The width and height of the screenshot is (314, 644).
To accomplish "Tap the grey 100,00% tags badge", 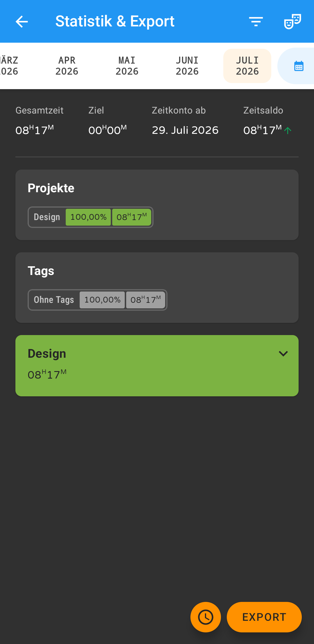I will click(x=102, y=300).
